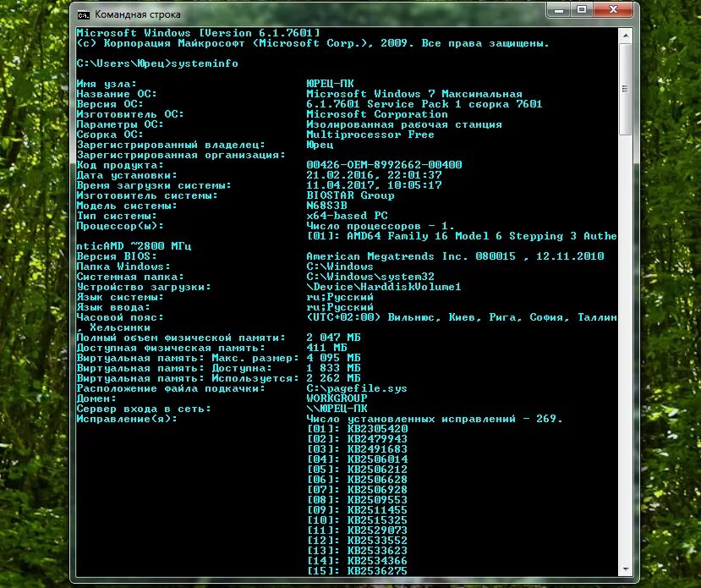Click the vertical scrollbar thumb
The height and width of the screenshot is (588, 701).
[625, 89]
